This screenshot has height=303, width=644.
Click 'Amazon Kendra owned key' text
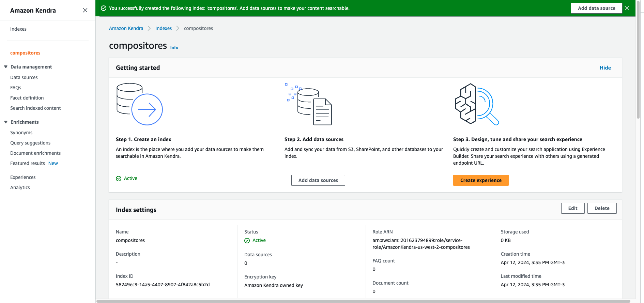pyautogui.click(x=274, y=285)
